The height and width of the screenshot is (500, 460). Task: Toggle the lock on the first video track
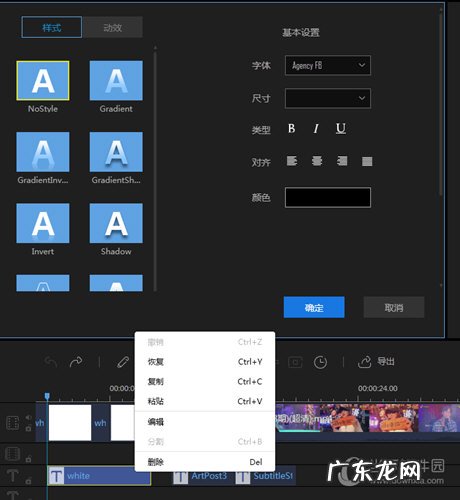click(x=29, y=428)
